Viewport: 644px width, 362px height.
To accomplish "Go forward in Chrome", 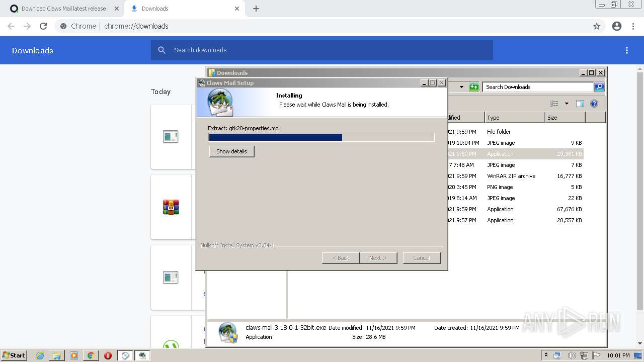I will coord(27,26).
